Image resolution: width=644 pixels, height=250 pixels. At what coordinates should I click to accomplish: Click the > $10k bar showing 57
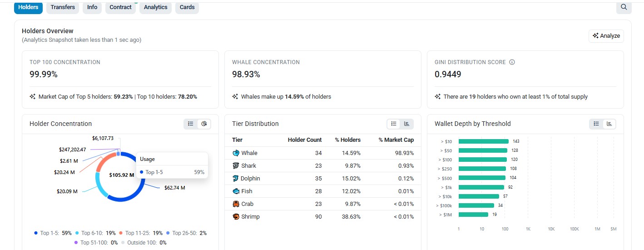pyautogui.click(x=479, y=196)
